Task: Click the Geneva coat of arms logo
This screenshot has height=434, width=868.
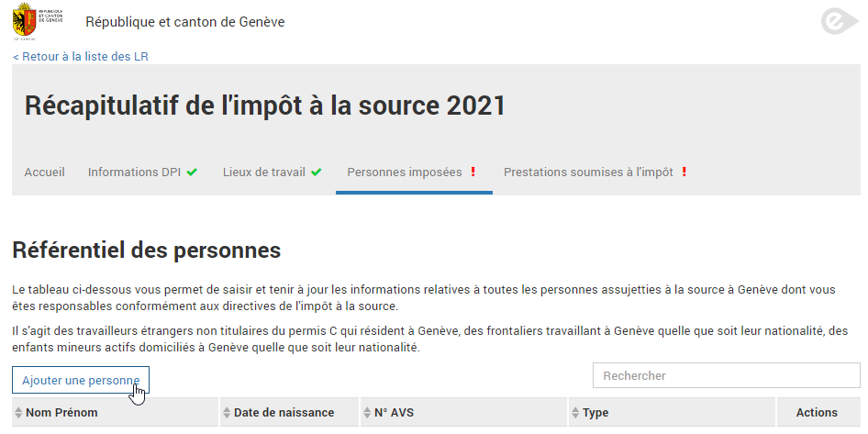Action: 25,21
